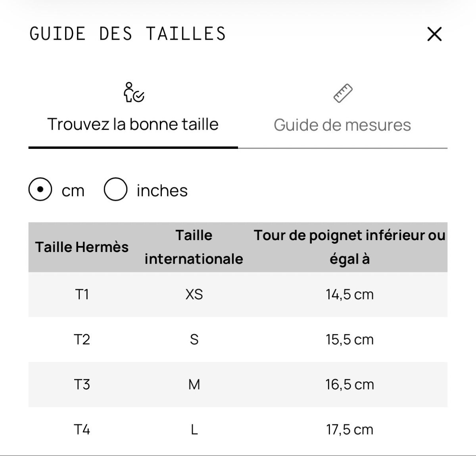Select the inches unit radio button
The width and height of the screenshot is (476, 456).
pyautogui.click(x=115, y=190)
